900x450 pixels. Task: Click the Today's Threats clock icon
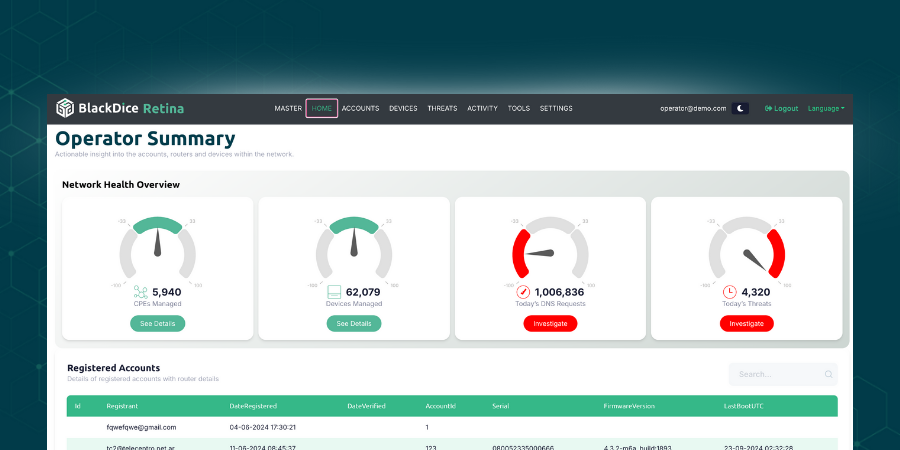(729, 292)
